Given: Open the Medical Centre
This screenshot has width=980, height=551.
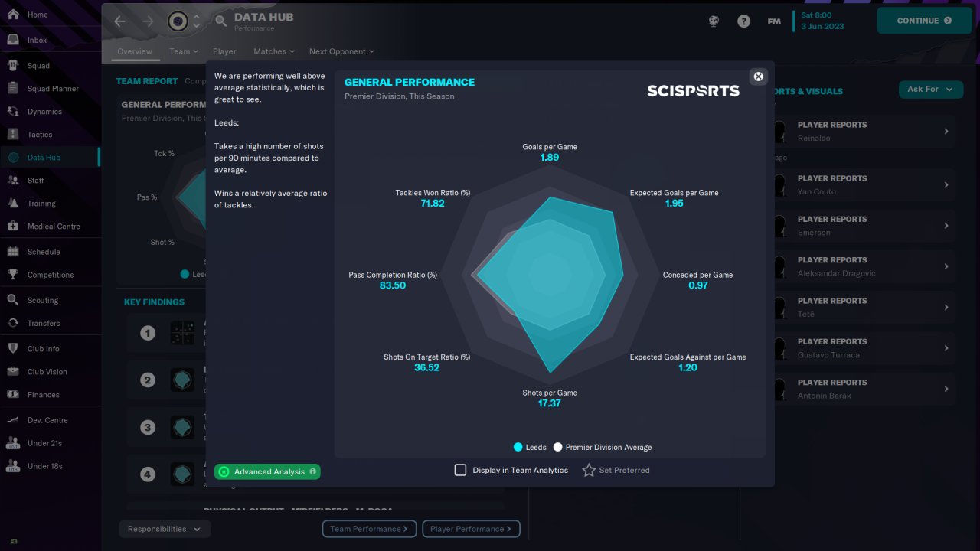Looking at the screenshot, I should (51, 227).
